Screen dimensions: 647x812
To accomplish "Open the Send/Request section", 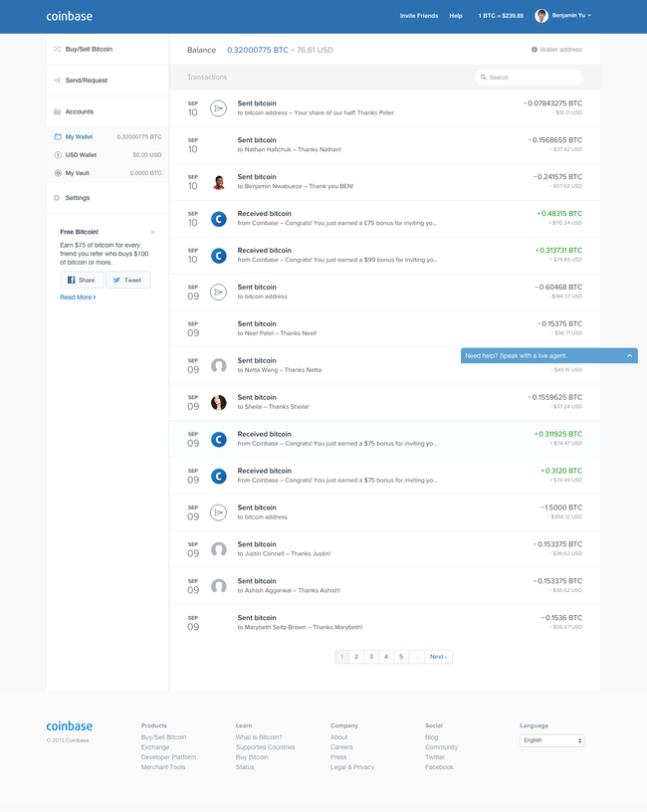I will (x=86, y=80).
